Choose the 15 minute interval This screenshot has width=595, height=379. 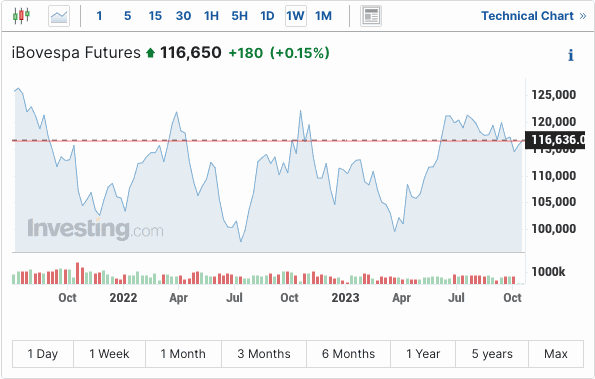(x=155, y=16)
